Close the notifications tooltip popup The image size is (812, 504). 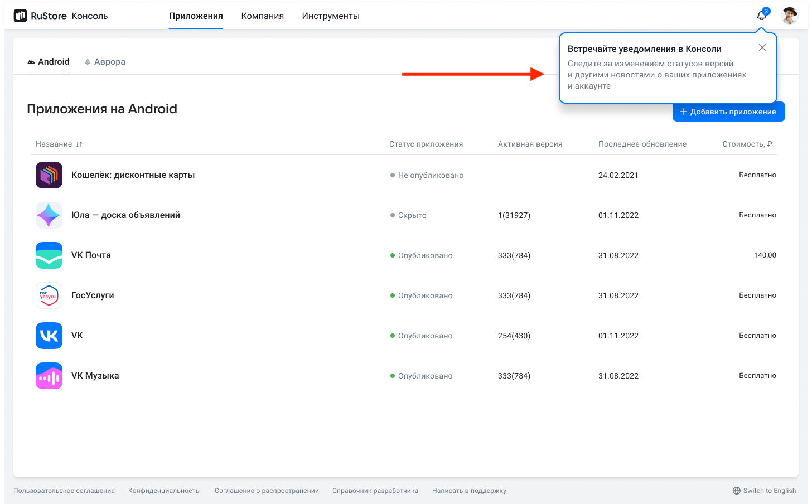pos(762,48)
